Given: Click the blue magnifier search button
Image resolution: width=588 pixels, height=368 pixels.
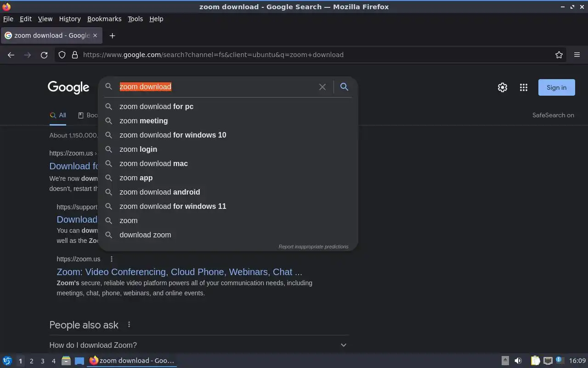Looking at the screenshot, I should click(x=344, y=86).
